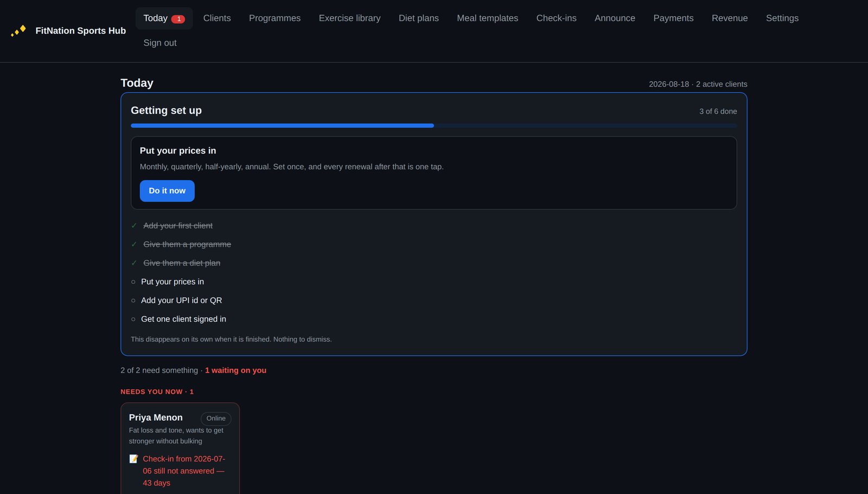The image size is (868, 494).
Task: Select the completed "Add your first client" step
Action: [x=178, y=226]
